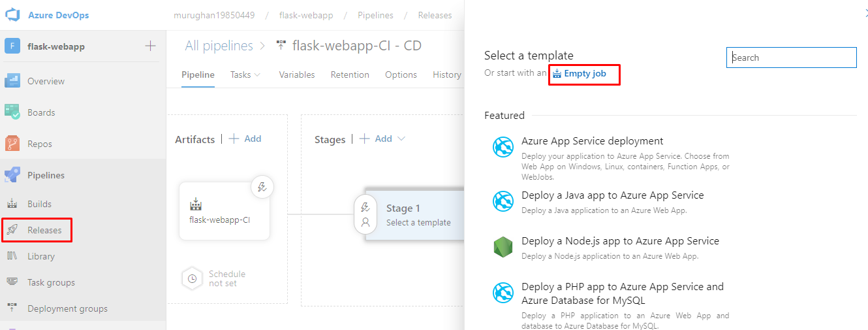Click the plus icon beside flask-webapp

150,46
